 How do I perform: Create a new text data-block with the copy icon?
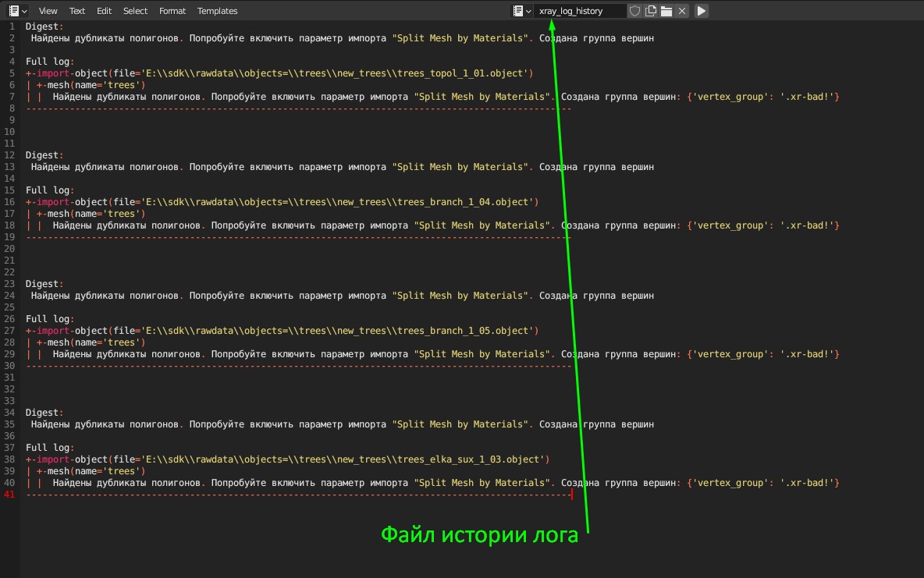point(652,10)
